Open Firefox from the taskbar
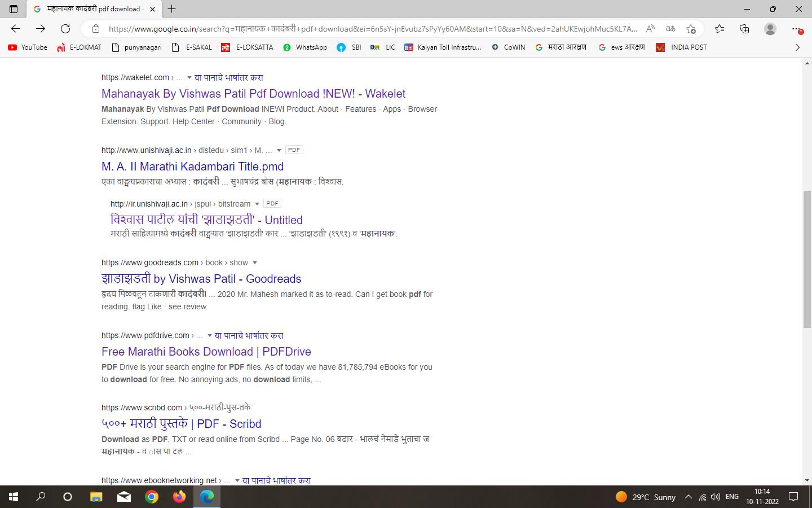This screenshot has height=508, width=812. point(179,497)
